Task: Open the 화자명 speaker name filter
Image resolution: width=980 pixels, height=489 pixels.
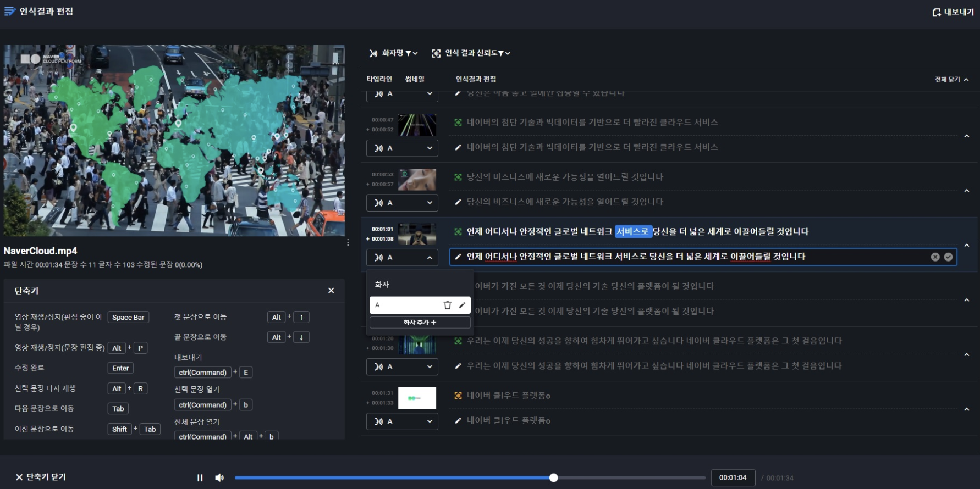Action: pyautogui.click(x=393, y=53)
